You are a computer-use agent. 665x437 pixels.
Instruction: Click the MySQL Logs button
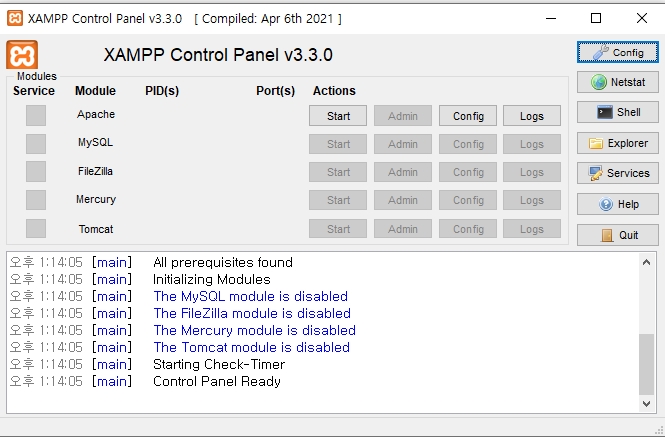point(532,144)
